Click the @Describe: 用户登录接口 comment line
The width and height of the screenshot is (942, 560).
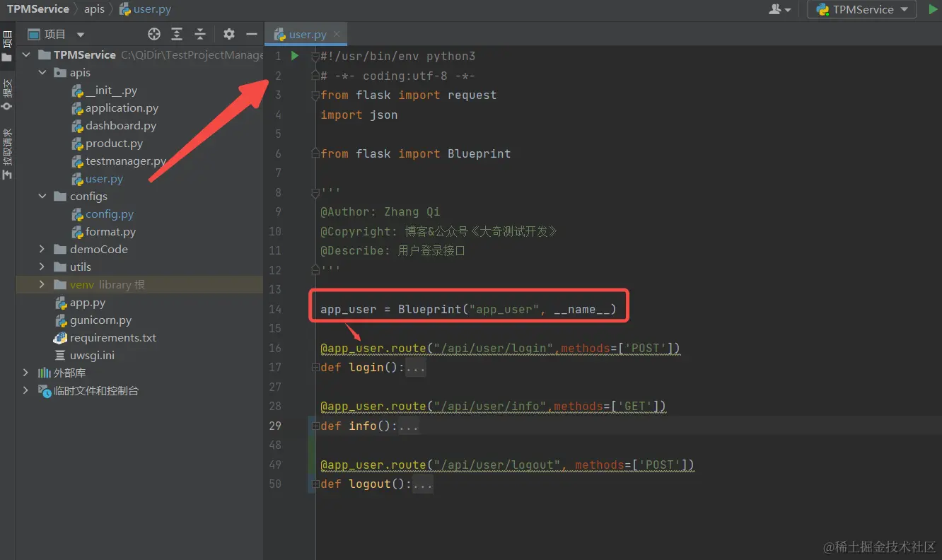[392, 250]
